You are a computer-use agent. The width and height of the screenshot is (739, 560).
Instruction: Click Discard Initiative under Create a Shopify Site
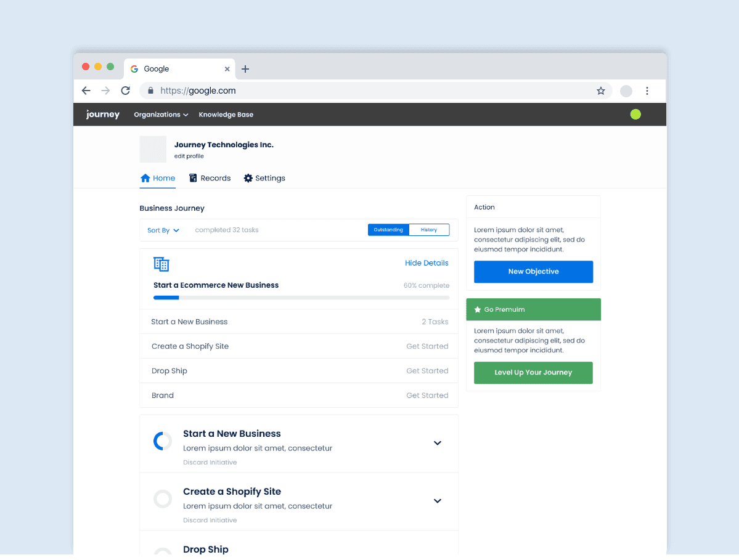[x=210, y=521]
